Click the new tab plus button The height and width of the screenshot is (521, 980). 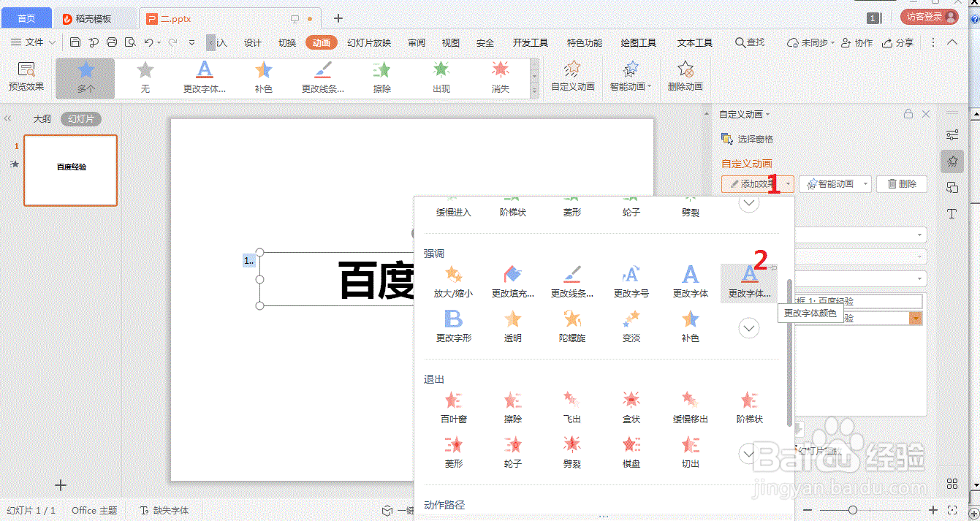coord(338,18)
